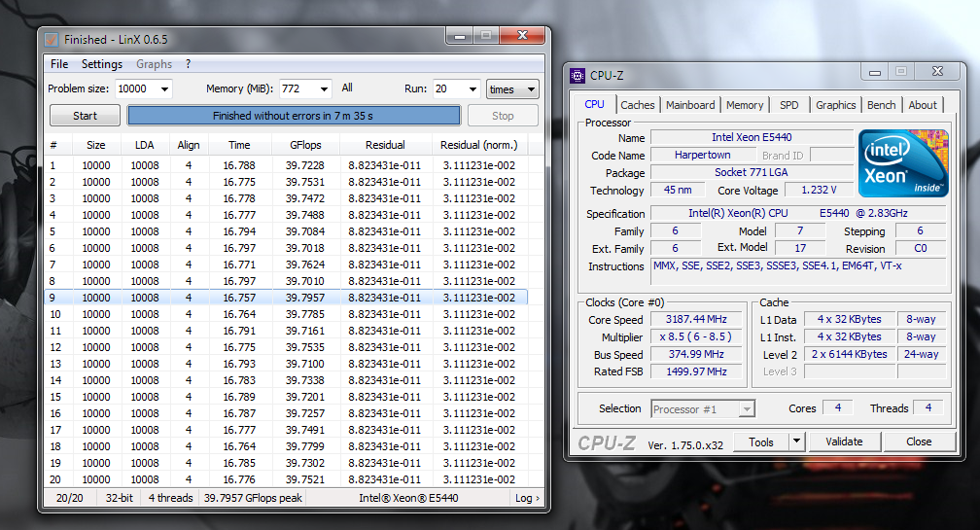This screenshot has height=530, width=980.
Task: Click the Multiplier x 8.5 value
Action: coord(696,336)
